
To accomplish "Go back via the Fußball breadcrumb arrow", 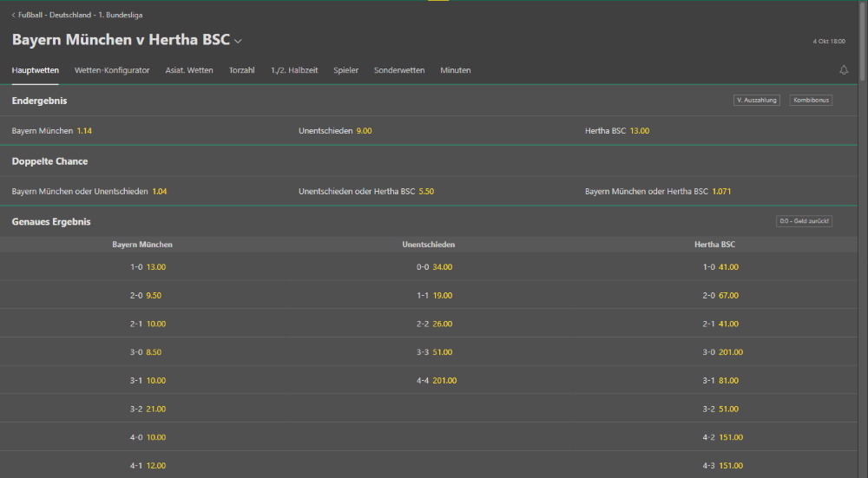I will 13,16.
